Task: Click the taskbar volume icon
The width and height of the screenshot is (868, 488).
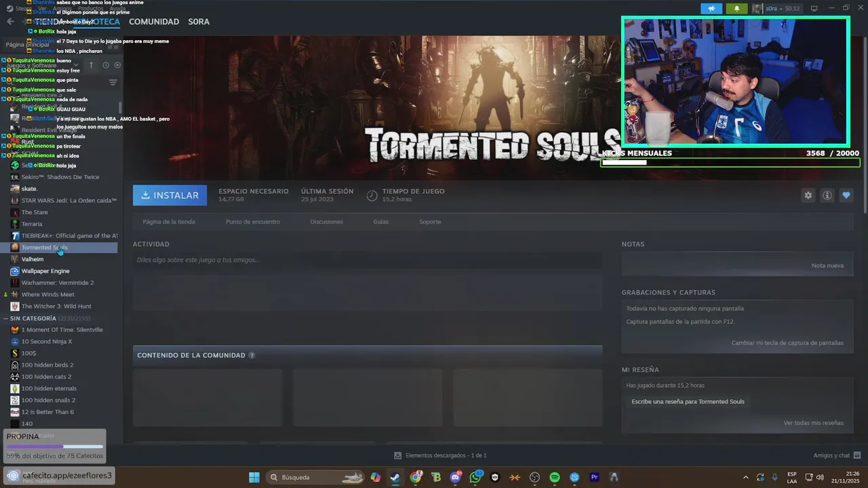Action: coord(820,477)
